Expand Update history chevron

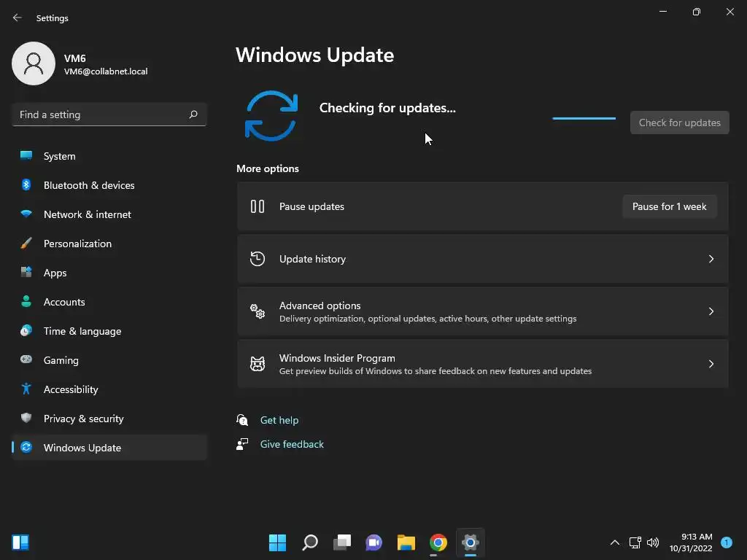(711, 259)
